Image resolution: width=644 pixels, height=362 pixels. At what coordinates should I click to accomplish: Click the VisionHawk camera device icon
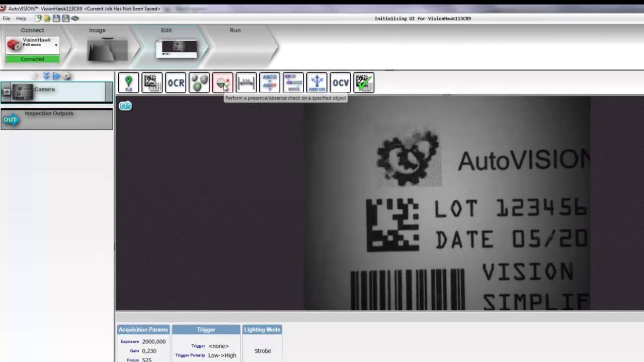[x=14, y=45]
